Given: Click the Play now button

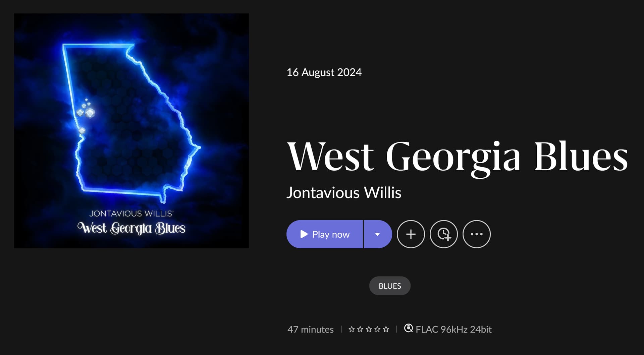Looking at the screenshot, I should pos(324,234).
